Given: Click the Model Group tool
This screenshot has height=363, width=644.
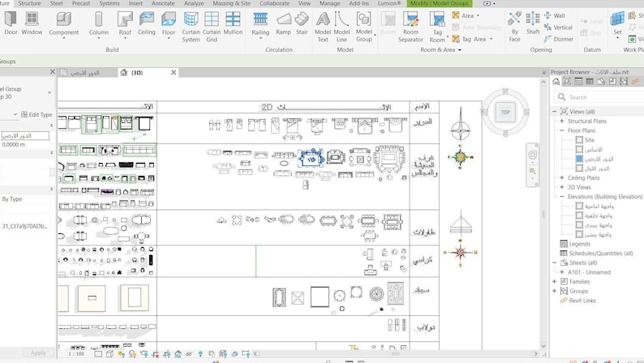Looking at the screenshot, I should click(364, 27).
